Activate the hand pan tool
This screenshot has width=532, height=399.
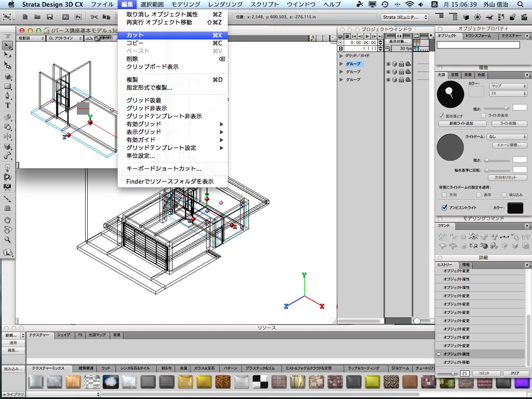(x=7, y=220)
